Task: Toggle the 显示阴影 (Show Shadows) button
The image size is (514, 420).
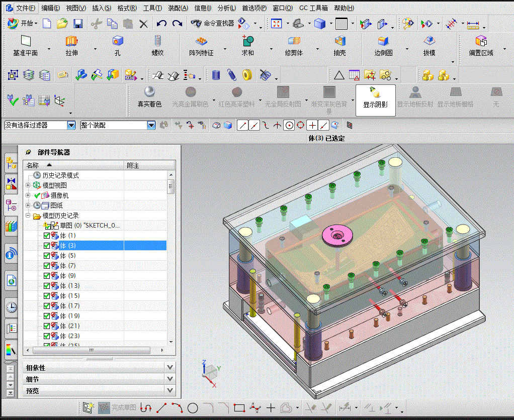Action: [x=375, y=97]
